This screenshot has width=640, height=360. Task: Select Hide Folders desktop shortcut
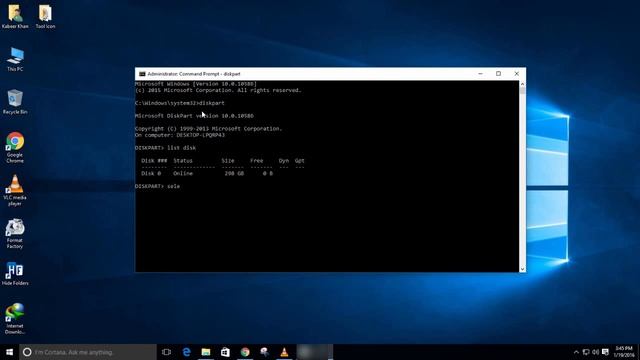15,273
